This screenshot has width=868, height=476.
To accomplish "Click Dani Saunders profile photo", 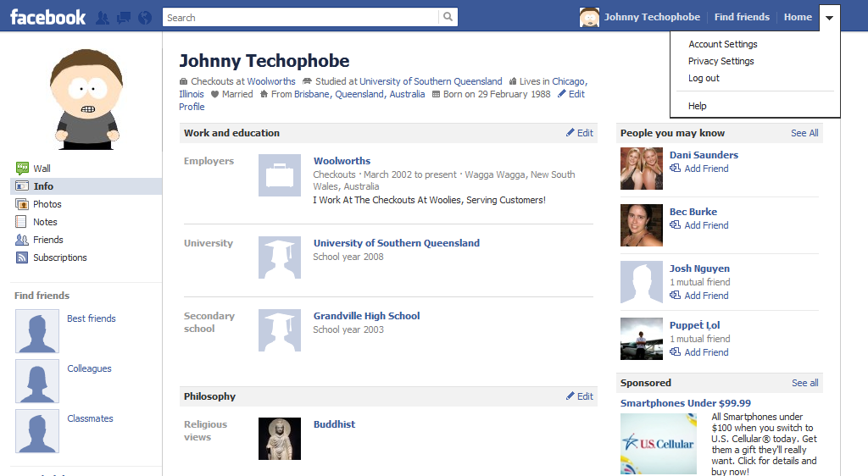I will [x=642, y=169].
